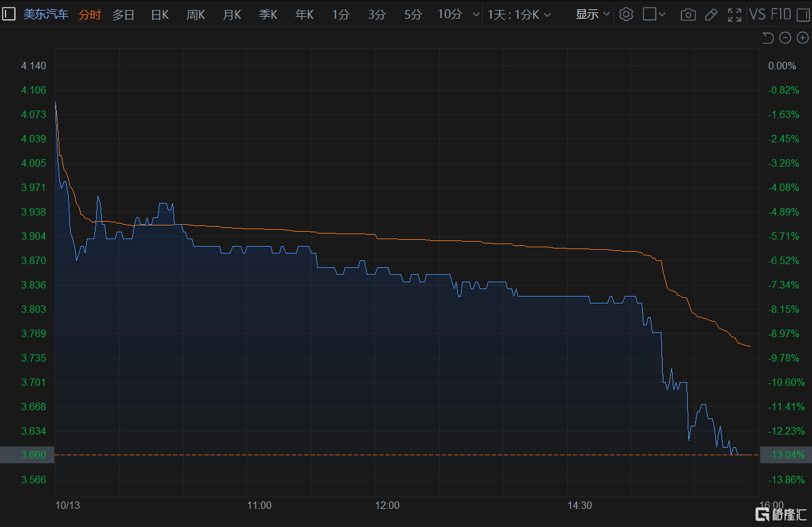Screen dimensions: 812x527
Task: Click the -3.26% percentage axis label
Action: (783, 163)
